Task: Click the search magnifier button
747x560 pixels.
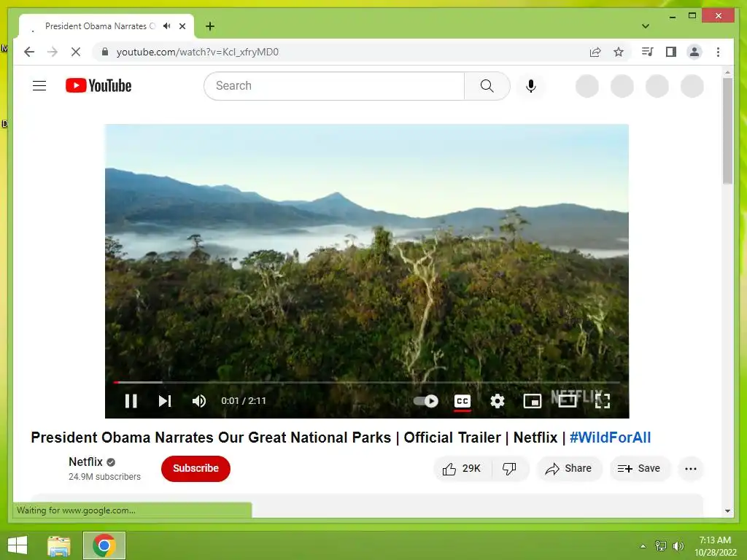Action: (487, 86)
